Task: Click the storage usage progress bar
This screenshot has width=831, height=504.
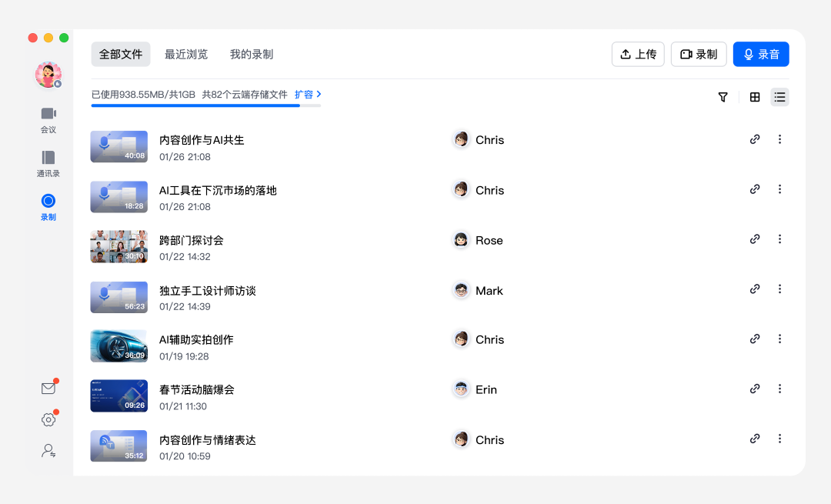Action: pyautogui.click(x=206, y=105)
